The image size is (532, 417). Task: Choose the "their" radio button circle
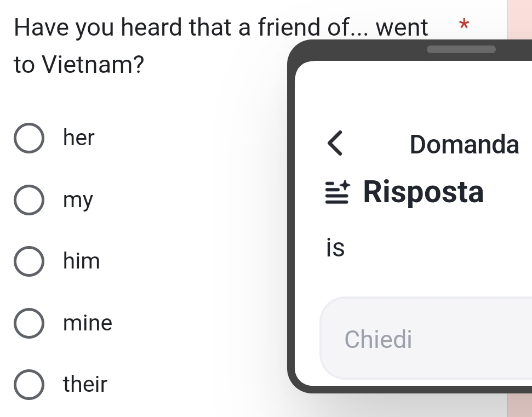coord(29,385)
